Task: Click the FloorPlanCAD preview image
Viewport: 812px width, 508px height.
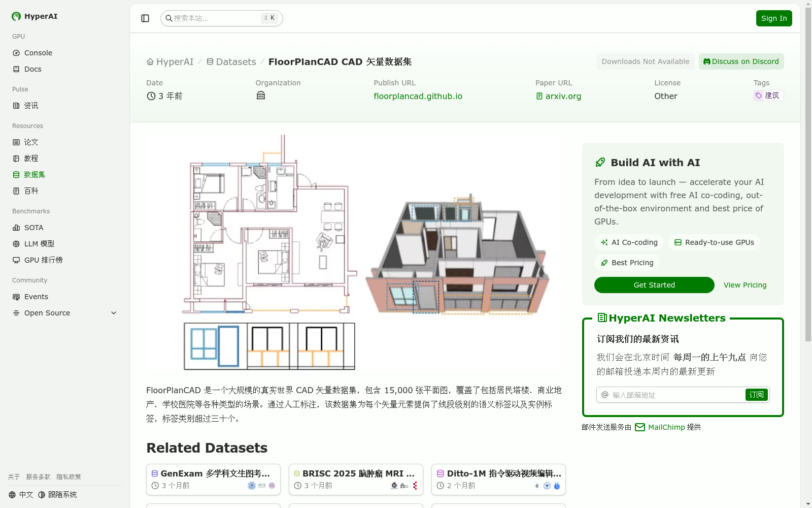Action: pos(357,252)
